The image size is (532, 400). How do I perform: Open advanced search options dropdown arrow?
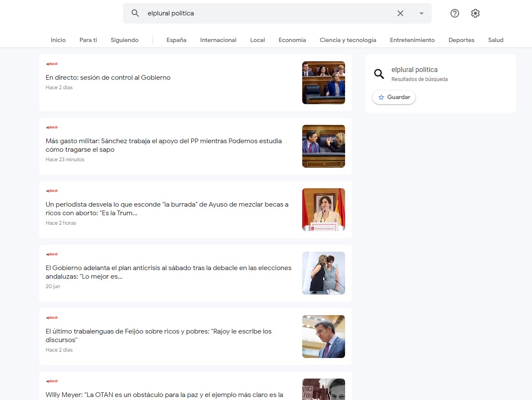(421, 13)
